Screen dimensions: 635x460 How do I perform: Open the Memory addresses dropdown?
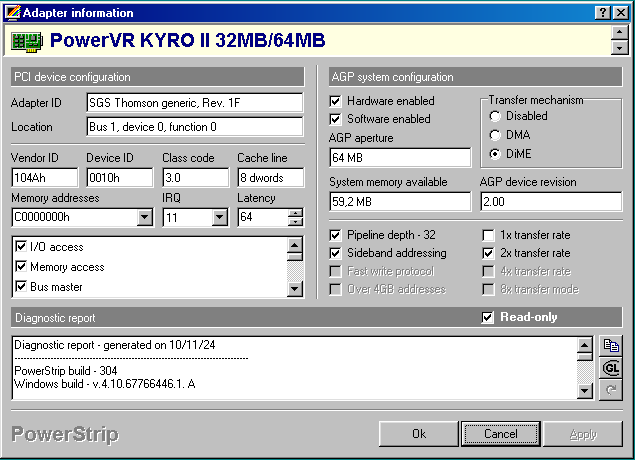tap(146, 217)
